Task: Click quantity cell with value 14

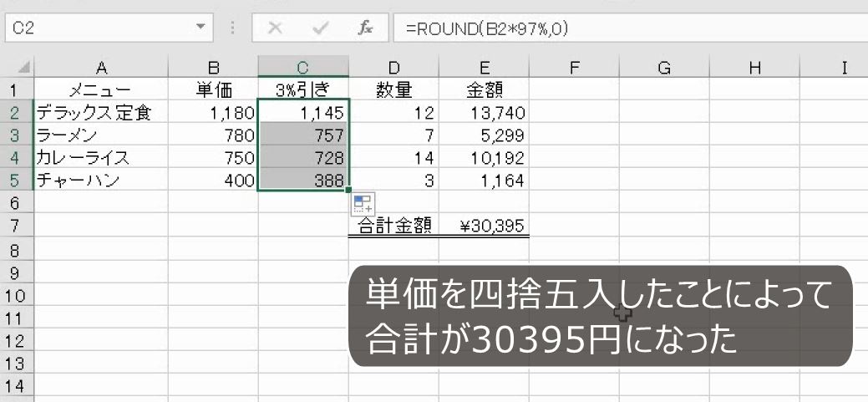Action: pos(393,158)
